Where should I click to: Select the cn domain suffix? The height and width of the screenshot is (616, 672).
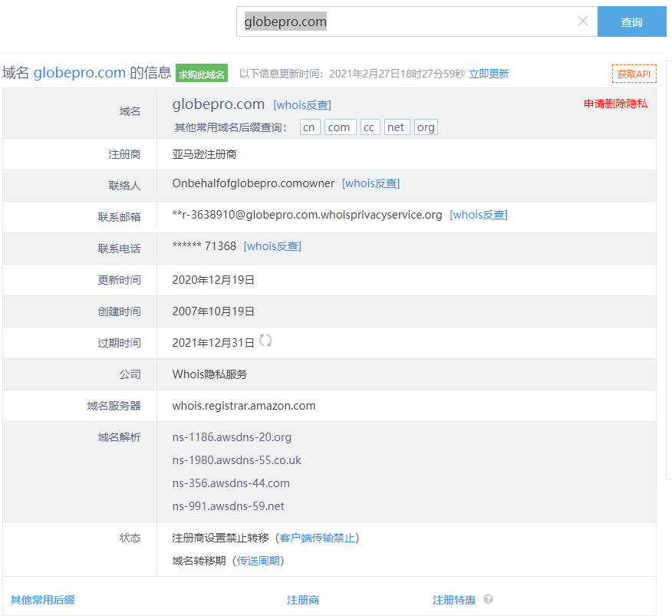pos(309,127)
